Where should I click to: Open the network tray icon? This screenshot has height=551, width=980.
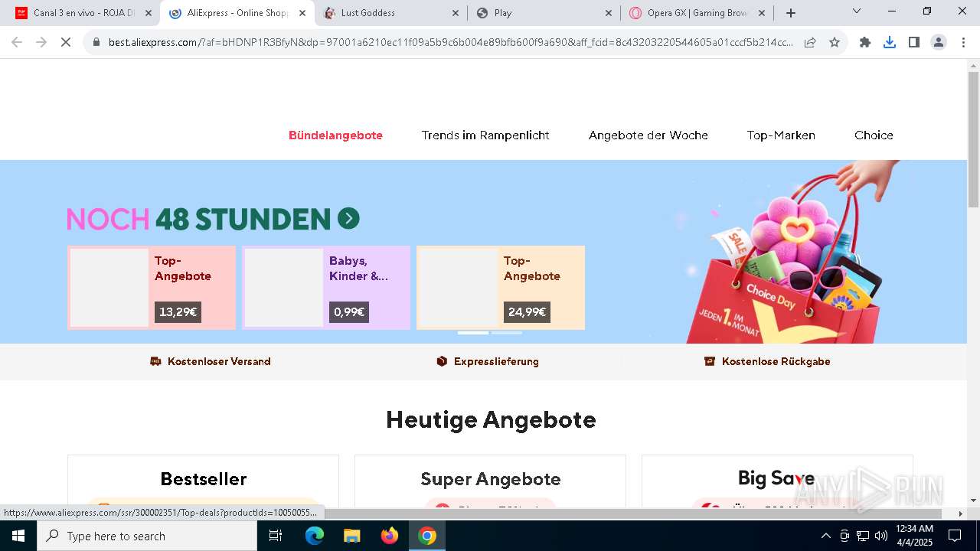click(863, 536)
